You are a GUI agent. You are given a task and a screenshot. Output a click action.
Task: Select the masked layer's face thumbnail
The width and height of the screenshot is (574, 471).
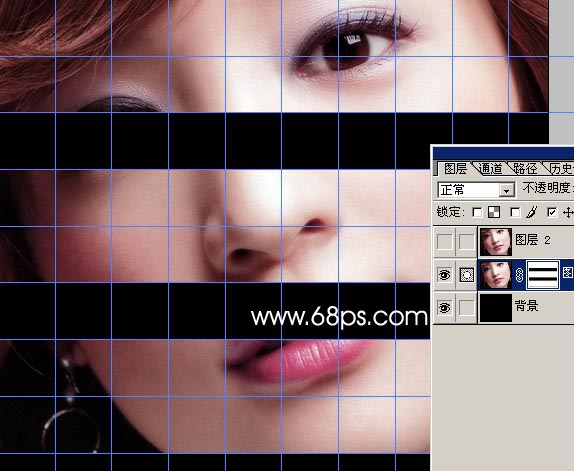(496, 275)
